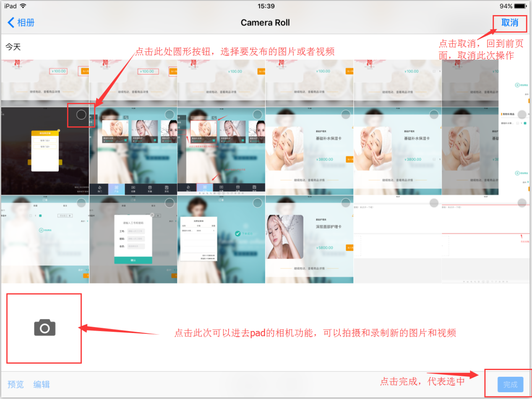Confirm selection with the 完成 button

point(510,384)
